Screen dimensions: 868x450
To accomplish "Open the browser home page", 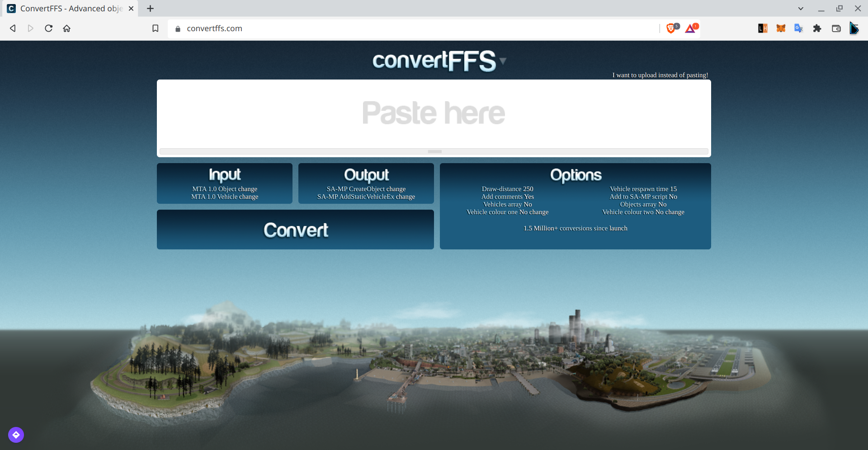I will [x=67, y=28].
